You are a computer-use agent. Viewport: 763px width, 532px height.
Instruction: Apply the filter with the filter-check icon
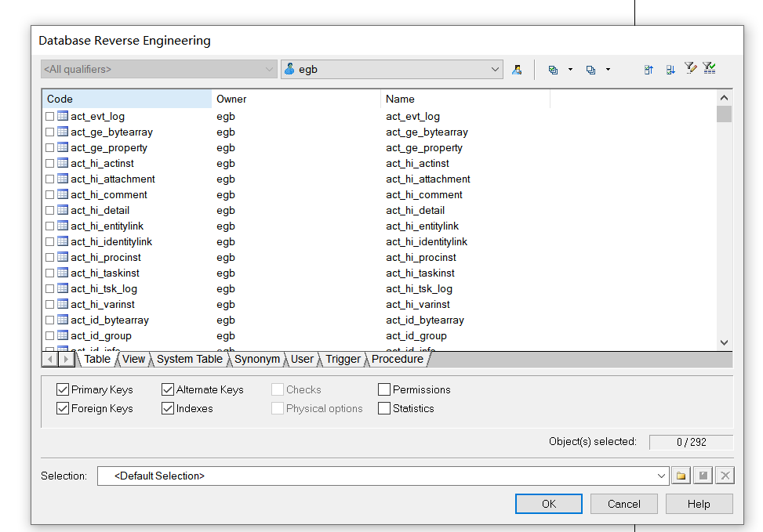[709, 68]
